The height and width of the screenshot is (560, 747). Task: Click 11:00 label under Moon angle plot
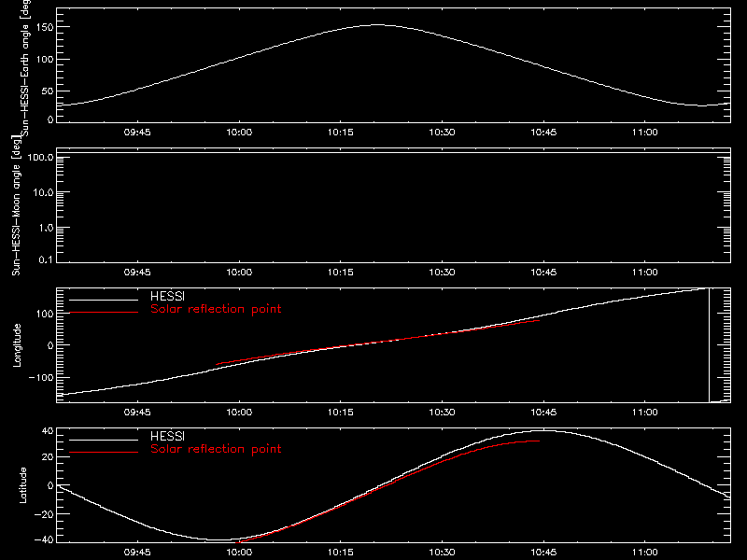(x=645, y=273)
